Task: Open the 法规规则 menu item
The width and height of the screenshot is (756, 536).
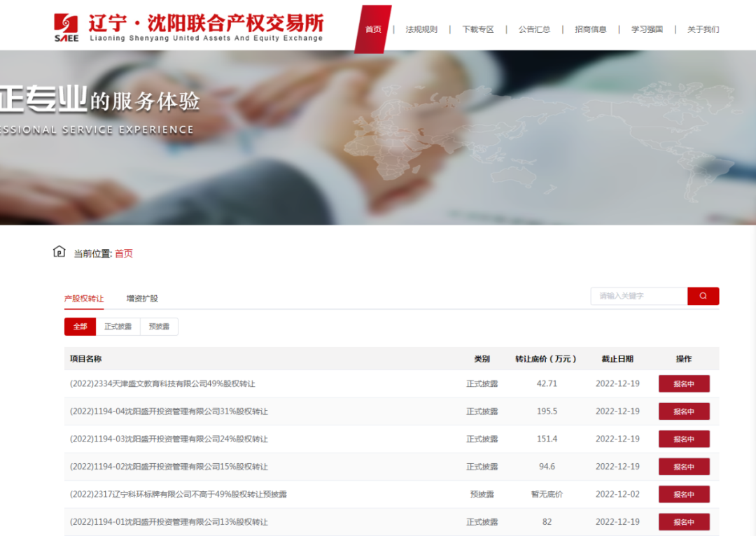Action: 421,29
